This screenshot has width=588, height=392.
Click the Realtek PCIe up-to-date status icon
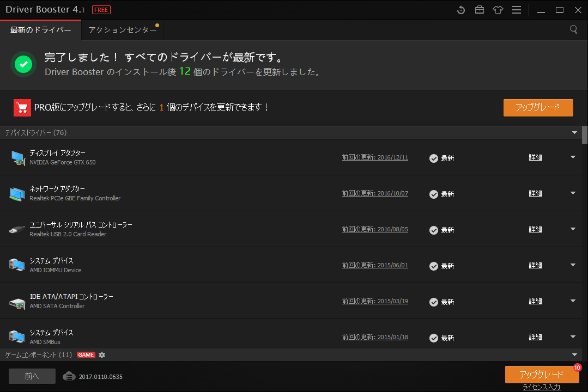[433, 194]
